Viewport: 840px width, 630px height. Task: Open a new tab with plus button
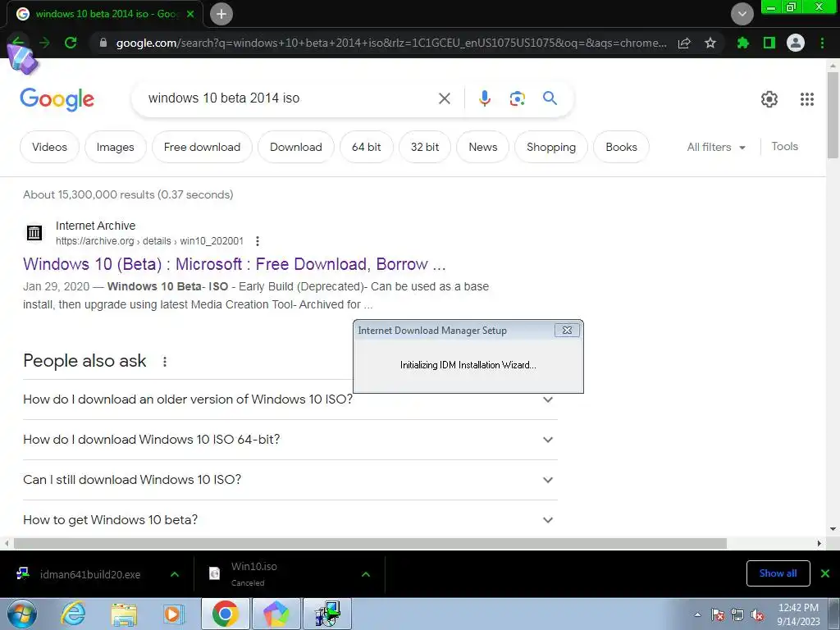point(221,14)
